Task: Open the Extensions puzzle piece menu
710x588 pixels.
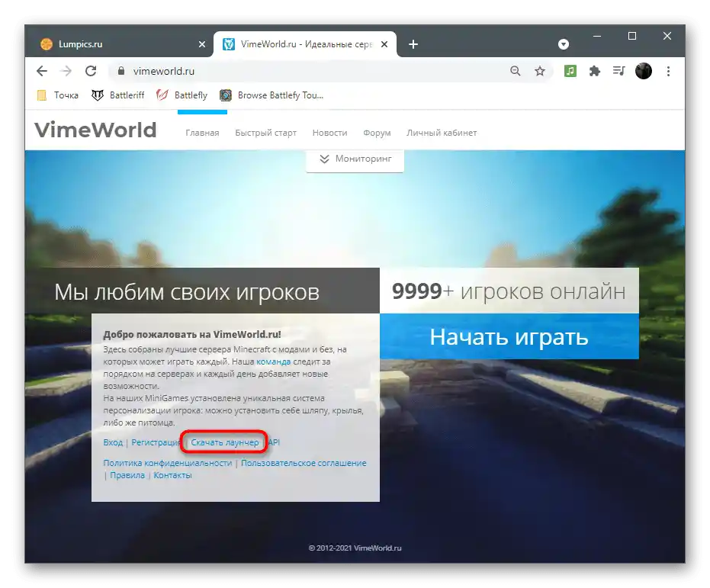Action: coord(595,71)
